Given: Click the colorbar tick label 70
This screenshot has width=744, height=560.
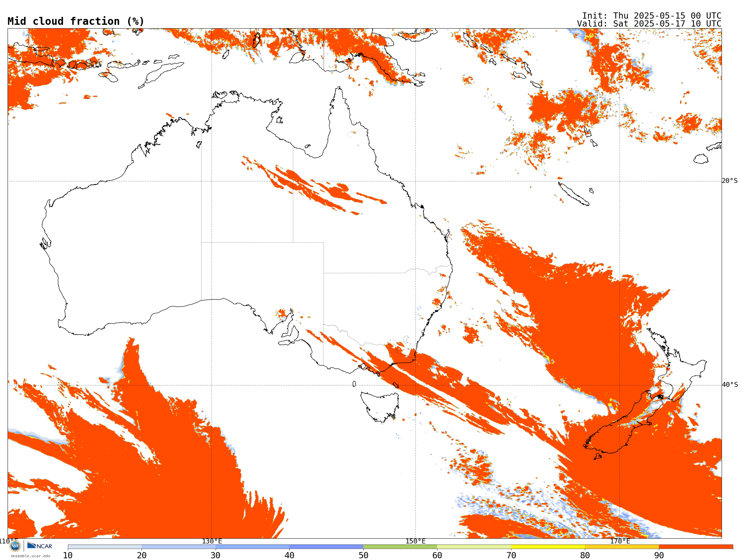Looking at the screenshot, I should coord(511,555).
